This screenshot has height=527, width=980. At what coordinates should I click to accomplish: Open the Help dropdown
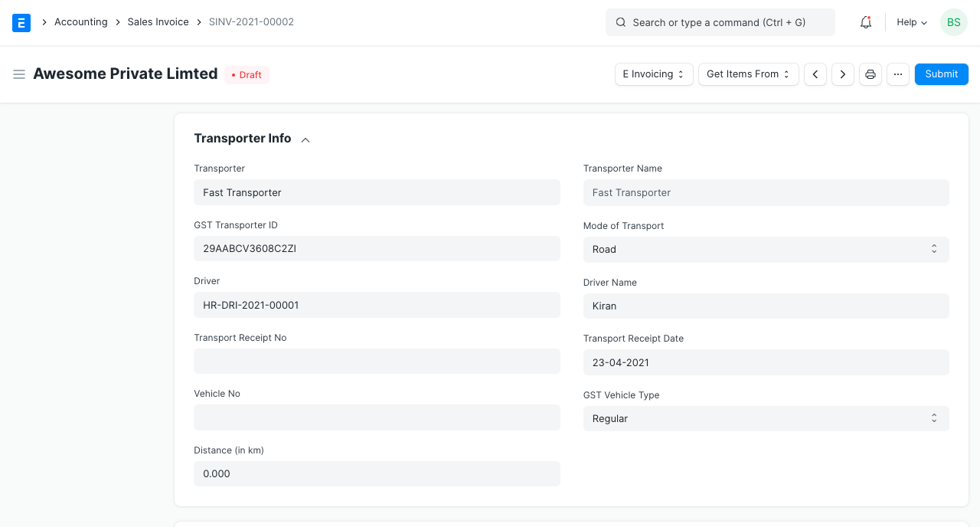pos(910,22)
